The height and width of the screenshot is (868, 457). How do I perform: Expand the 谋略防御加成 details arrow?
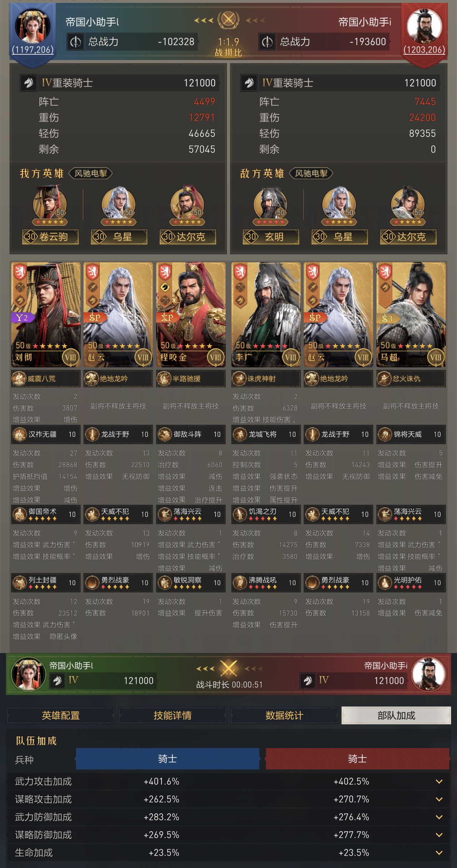(439, 835)
